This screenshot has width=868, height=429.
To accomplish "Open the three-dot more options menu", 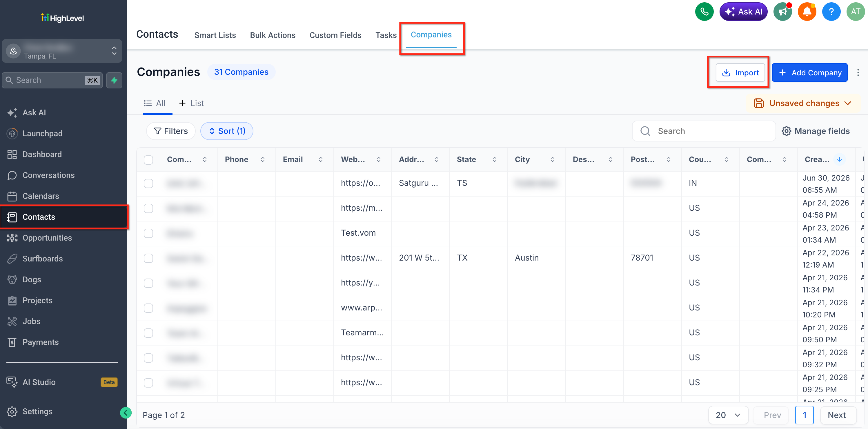I will 858,72.
